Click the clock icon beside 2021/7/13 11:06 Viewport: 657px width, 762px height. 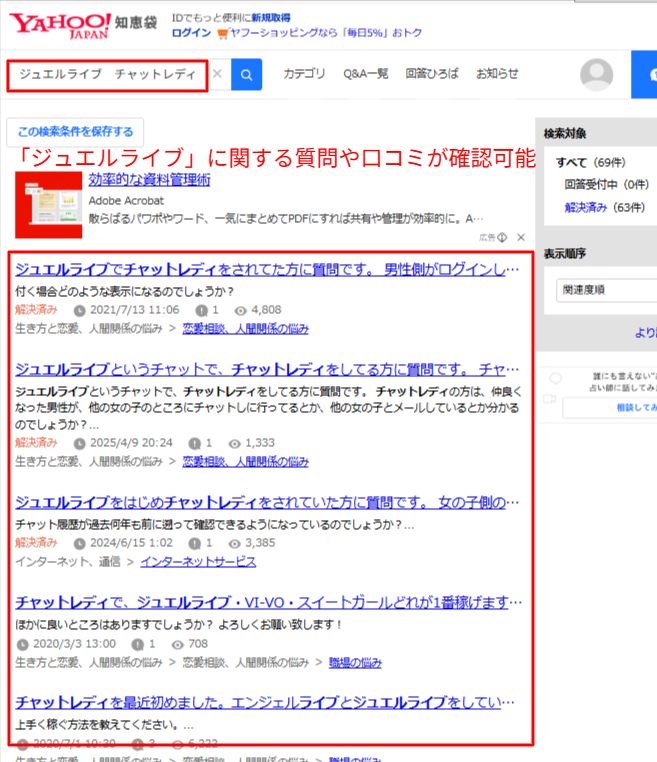(79, 311)
